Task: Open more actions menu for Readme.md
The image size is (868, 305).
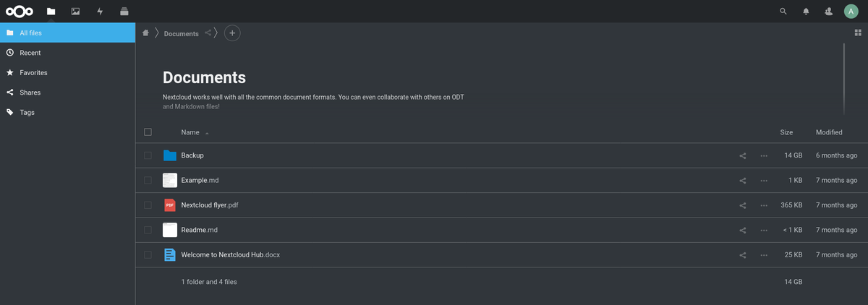Action: click(764, 230)
